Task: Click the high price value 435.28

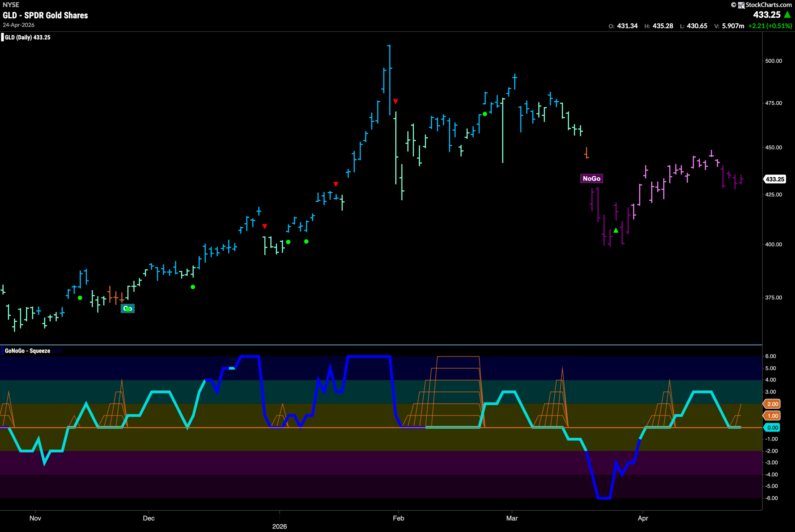Action: [x=663, y=26]
